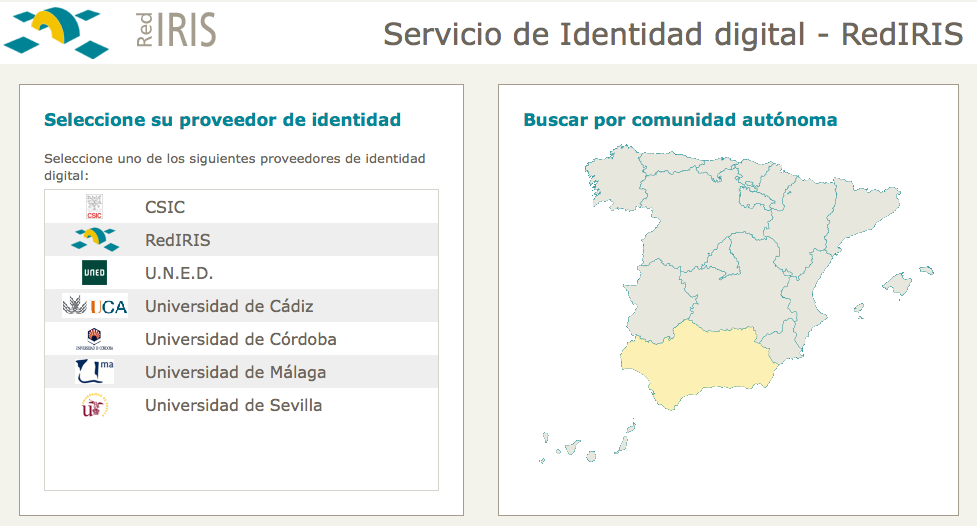Click 'Servicio de Identidad digital - RedIRIS' title

click(673, 34)
